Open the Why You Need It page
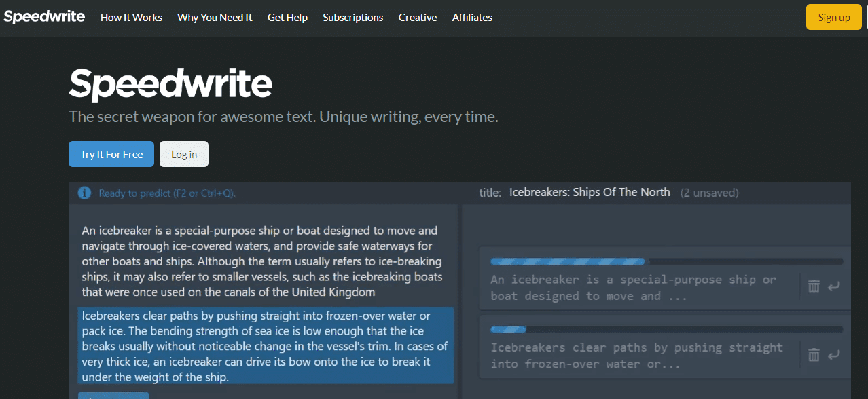Viewport: 868px width, 399px height. pos(215,18)
